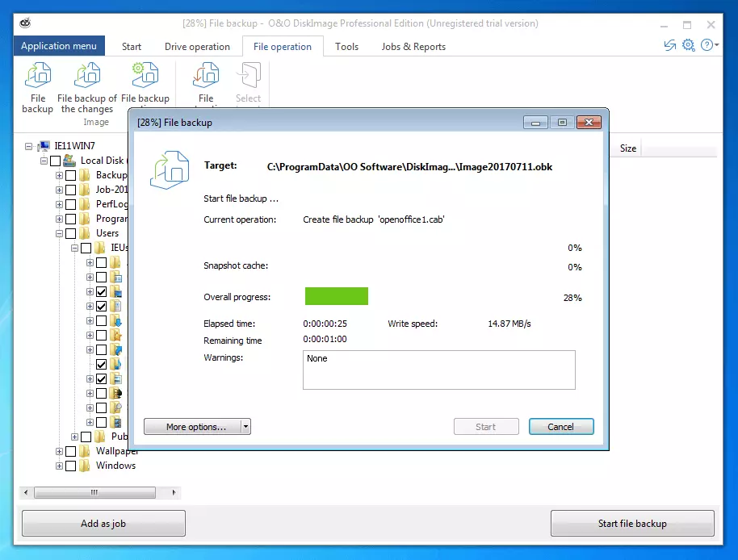This screenshot has width=738, height=560.
Task: Click the O&O DiskImage app logo icon
Action: click(25, 23)
